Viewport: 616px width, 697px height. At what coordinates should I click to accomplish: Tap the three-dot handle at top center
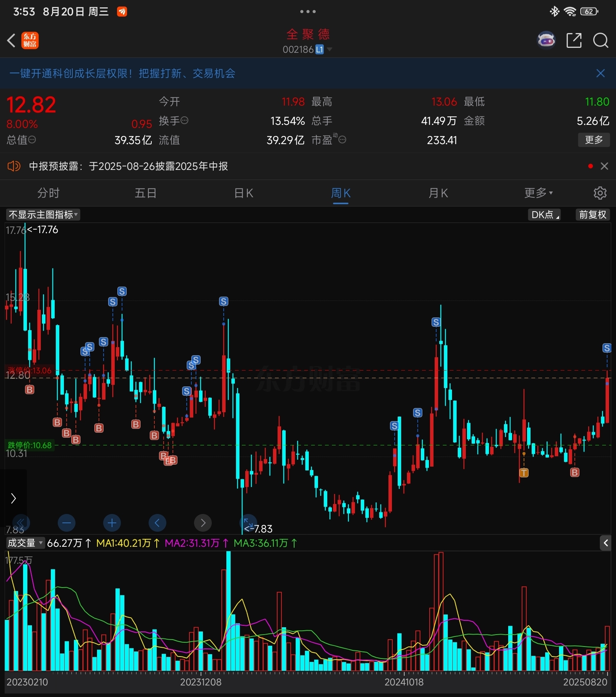pos(308,12)
